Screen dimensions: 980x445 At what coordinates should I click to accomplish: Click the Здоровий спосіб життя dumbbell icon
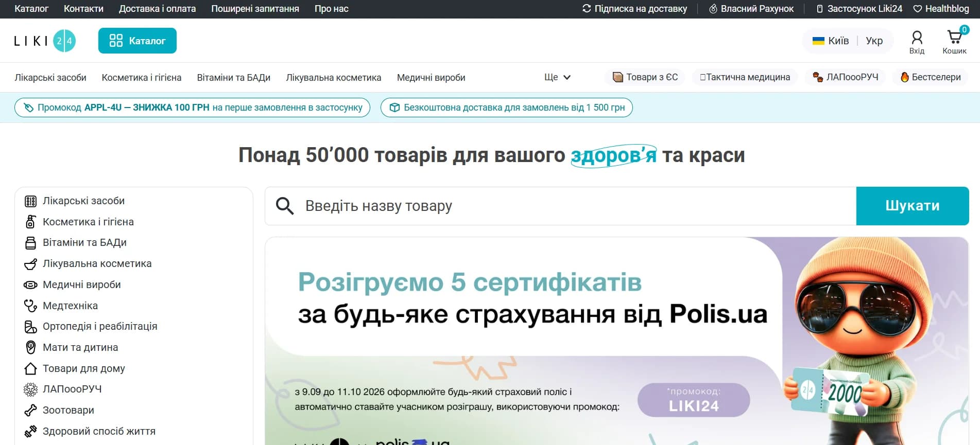30,431
